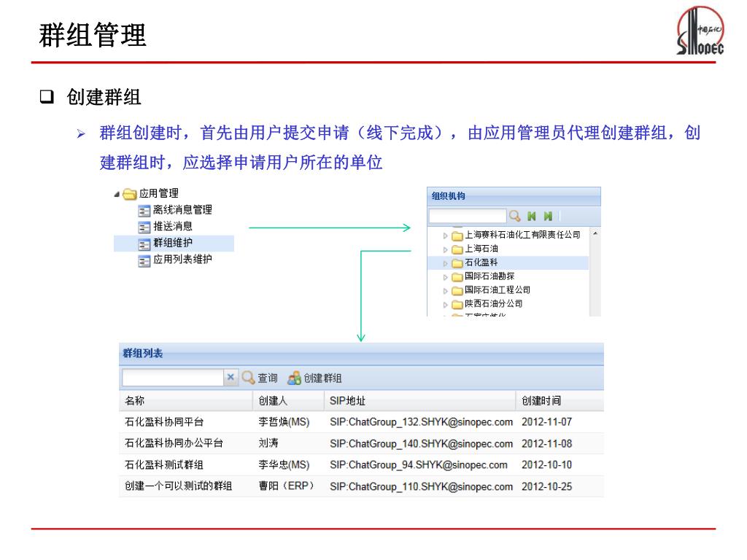
Task: Click creator 刘涛 cell
Action: coord(268,443)
